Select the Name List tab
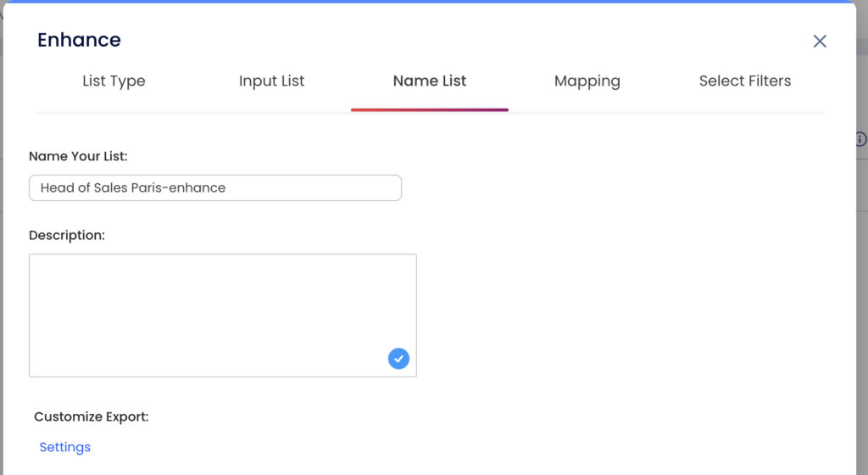Screen dimensions: 868x475 430,81
